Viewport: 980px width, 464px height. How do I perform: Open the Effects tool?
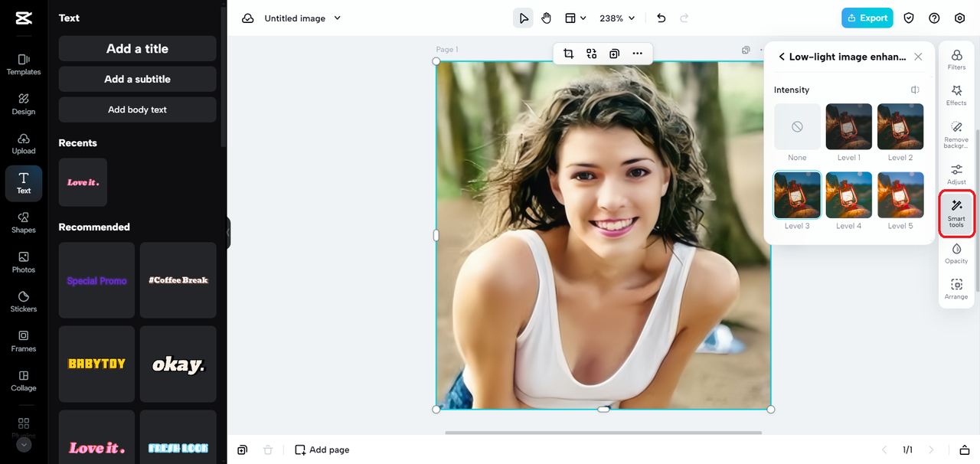[x=956, y=96]
